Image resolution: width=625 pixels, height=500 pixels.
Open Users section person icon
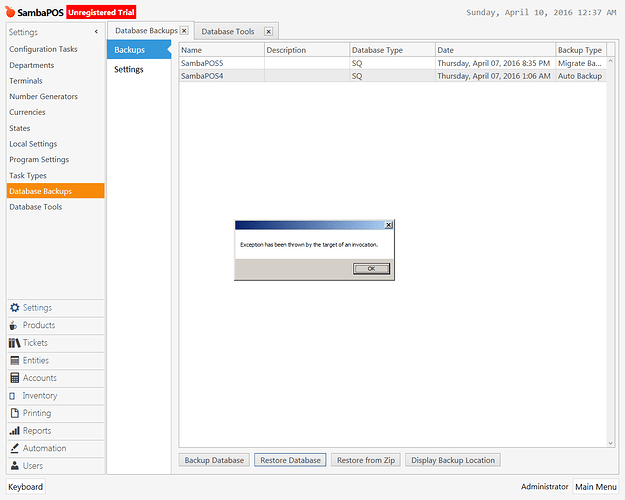click(x=15, y=465)
